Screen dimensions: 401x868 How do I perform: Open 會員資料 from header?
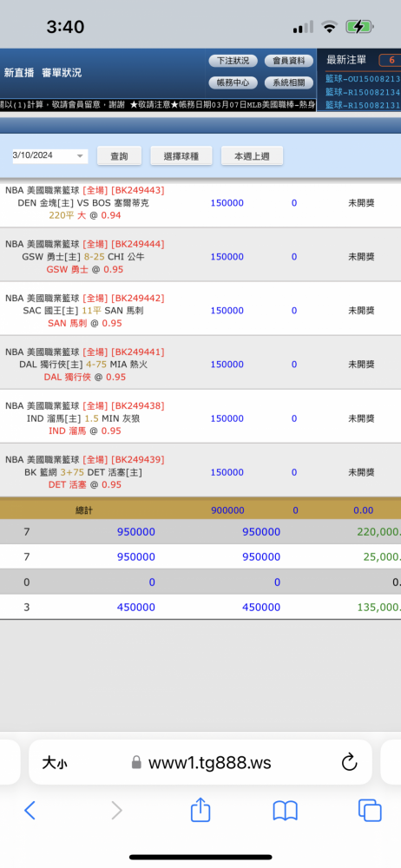288,61
